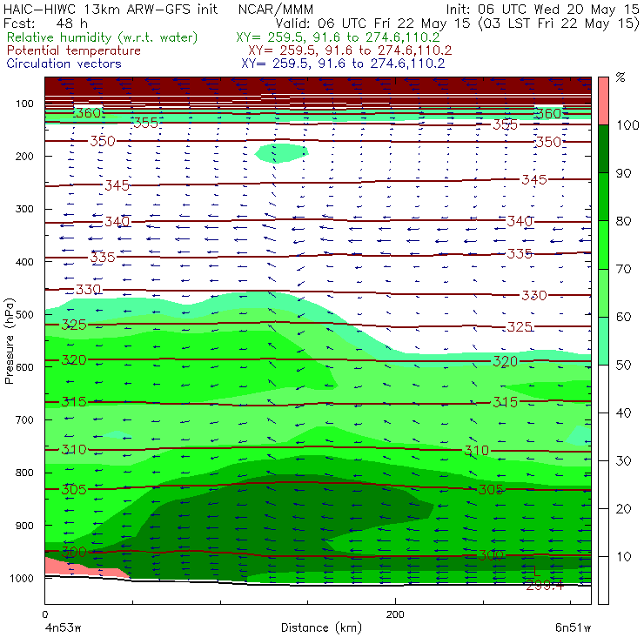This screenshot has width=644, height=644.
Task: Click the blue 'Circulation vectors' legend label
Action: 64,64
